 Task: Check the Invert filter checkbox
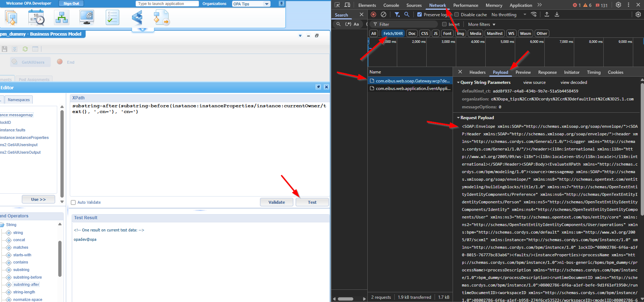click(x=444, y=24)
